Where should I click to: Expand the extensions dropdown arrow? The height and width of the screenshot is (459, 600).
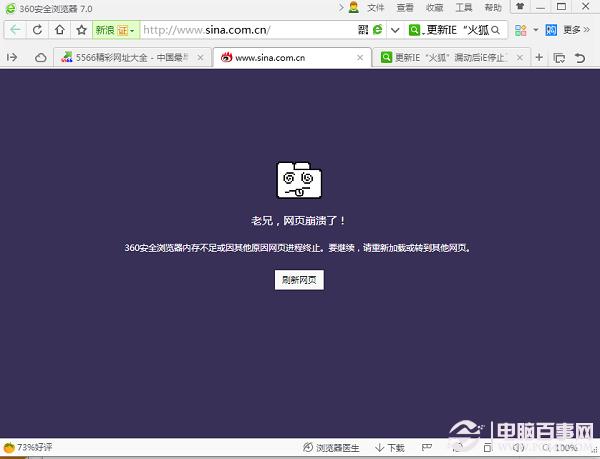point(536,30)
